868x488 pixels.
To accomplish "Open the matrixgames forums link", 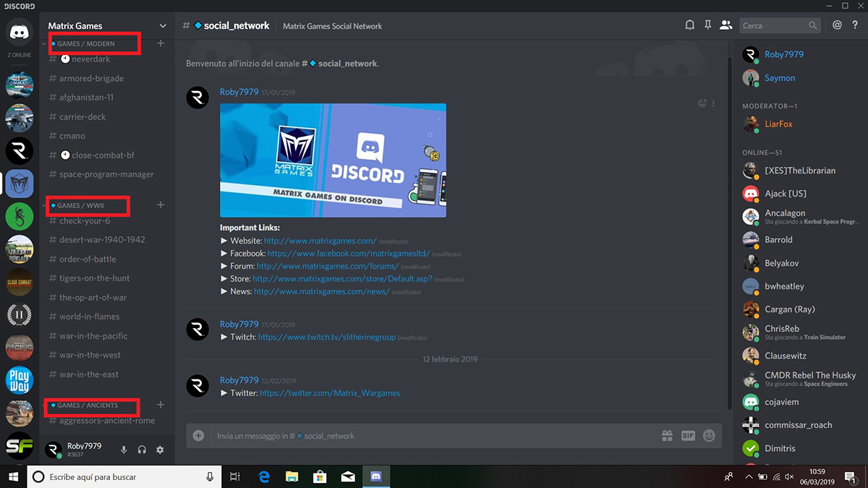I will (x=327, y=266).
